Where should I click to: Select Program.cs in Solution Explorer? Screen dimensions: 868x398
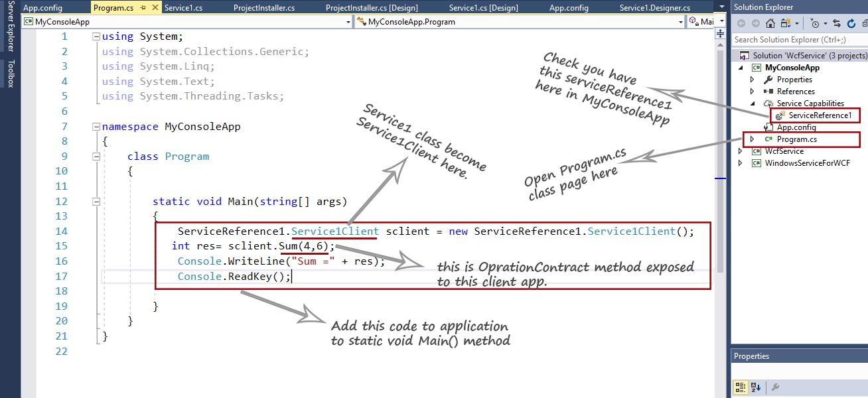tap(796, 139)
